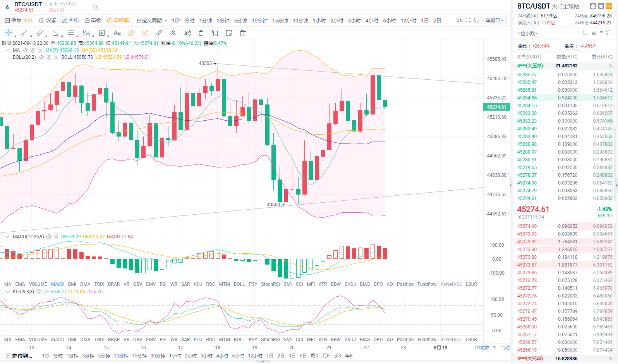Open the 自定义周期 custom period dropdown
Image resolution: width=618 pixels, height=364 pixels.
152,21
